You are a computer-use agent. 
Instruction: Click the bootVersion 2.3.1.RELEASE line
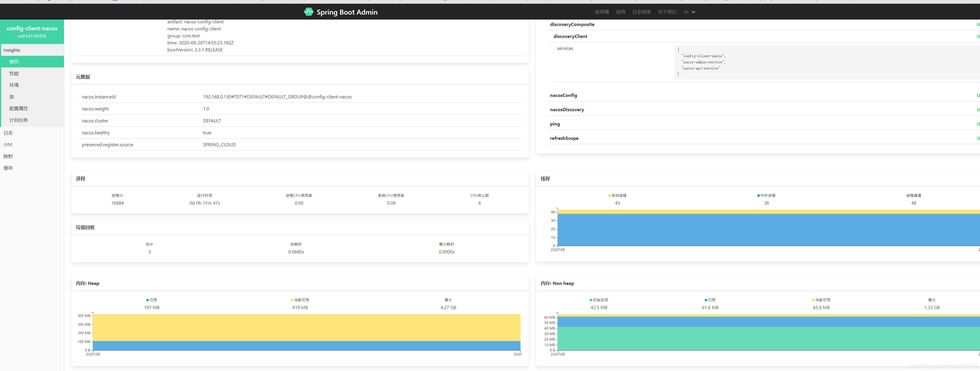tap(195, 50)
